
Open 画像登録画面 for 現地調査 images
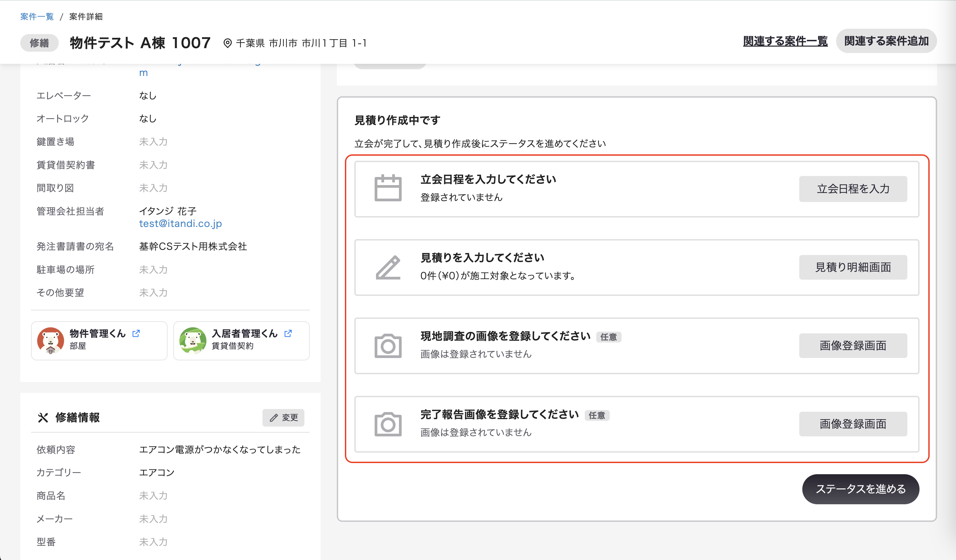click(x=853, y=346)
